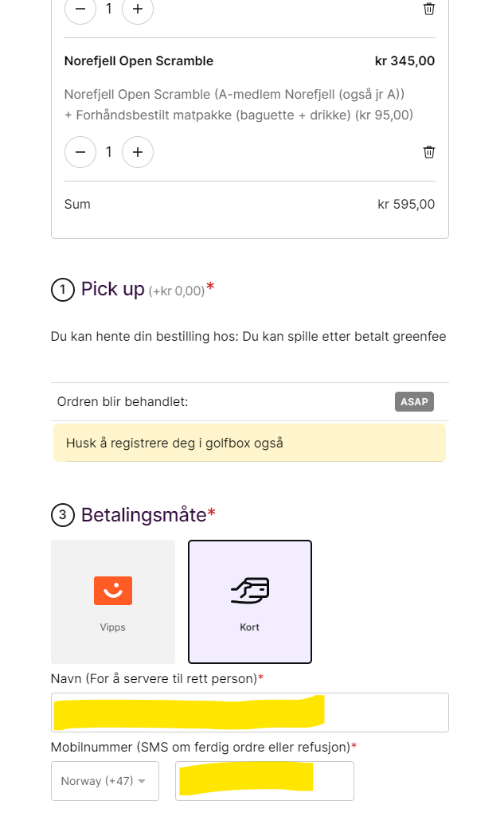Click minus button for Norefjell Open Scramble

tap(80, 152)
